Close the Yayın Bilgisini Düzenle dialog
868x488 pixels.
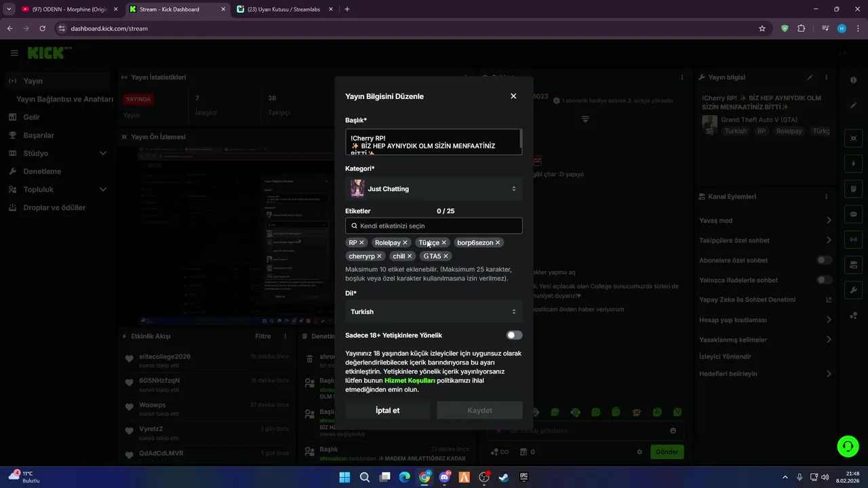[513, 96]
